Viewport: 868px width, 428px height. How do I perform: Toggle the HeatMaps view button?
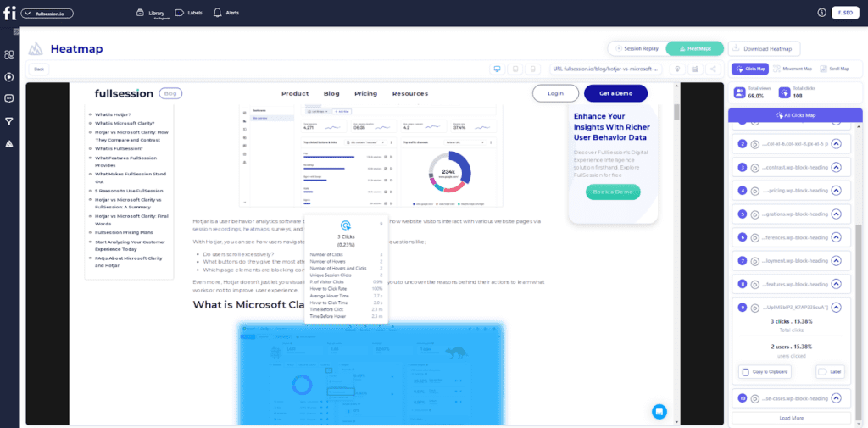coord(694,48)
